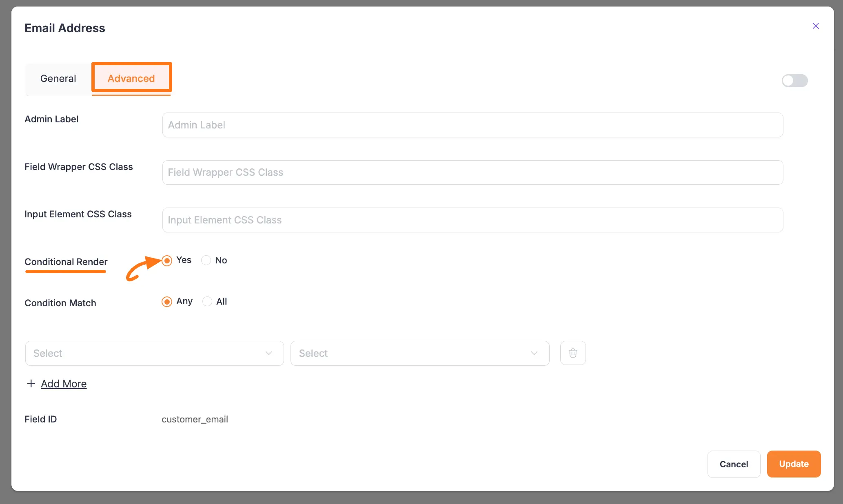Click the plus icon beside Add More
This screenshot has width=843, height=504.
[31, 383]
